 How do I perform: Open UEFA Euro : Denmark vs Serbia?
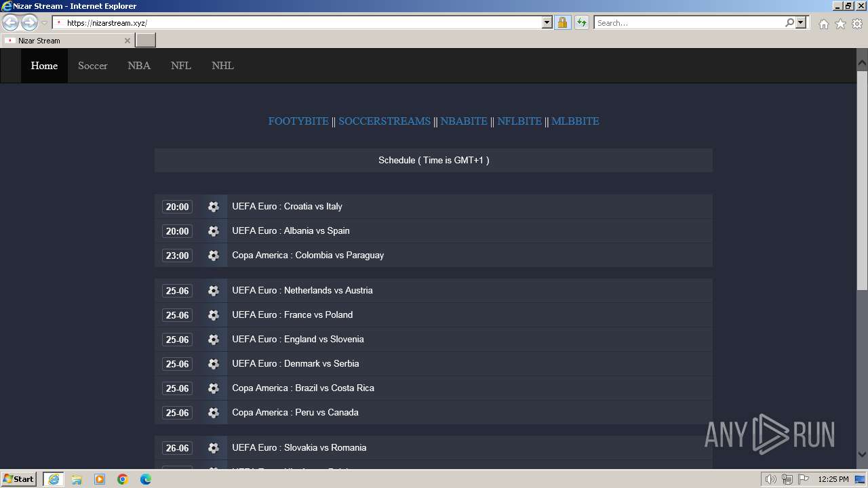[x=296, y=364]
